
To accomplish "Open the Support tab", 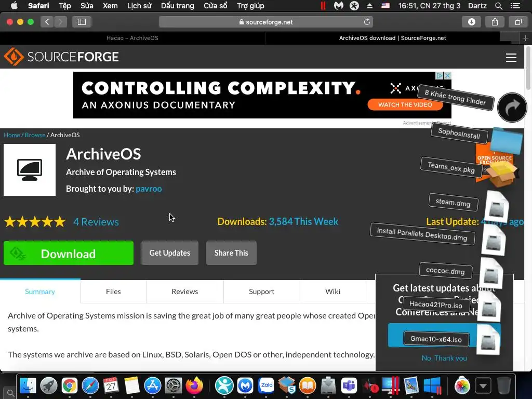I will (262, 291).
